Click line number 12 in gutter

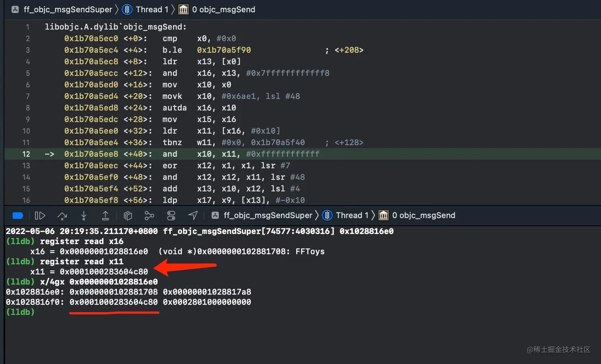point(26,154)
